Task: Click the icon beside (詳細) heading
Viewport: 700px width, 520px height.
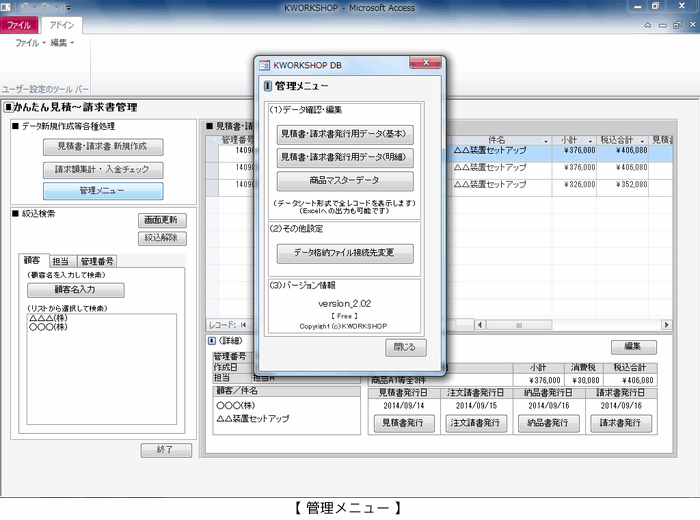Action: point(212,341)
